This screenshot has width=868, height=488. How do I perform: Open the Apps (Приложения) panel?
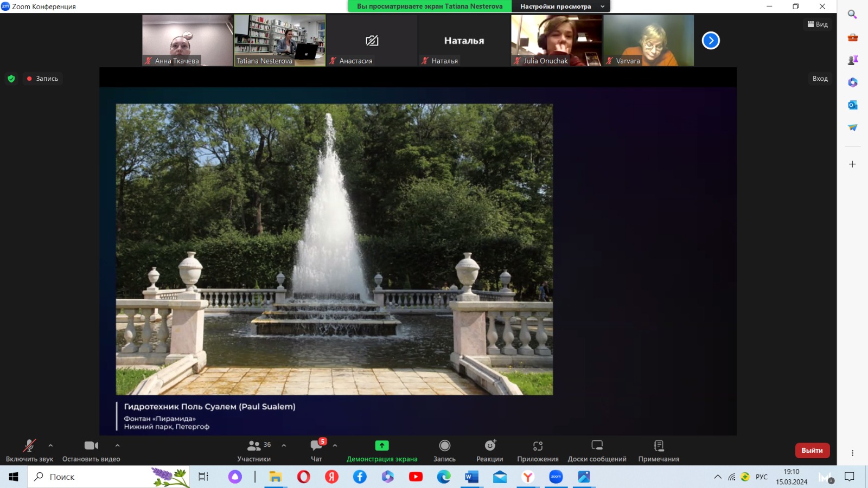538,450
